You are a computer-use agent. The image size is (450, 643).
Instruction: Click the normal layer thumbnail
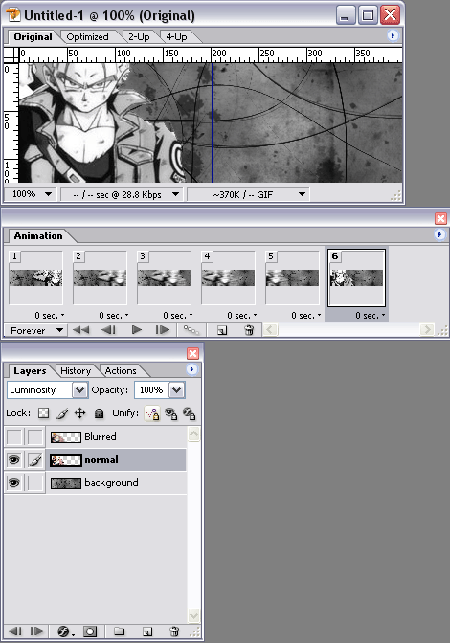[66, 460]
